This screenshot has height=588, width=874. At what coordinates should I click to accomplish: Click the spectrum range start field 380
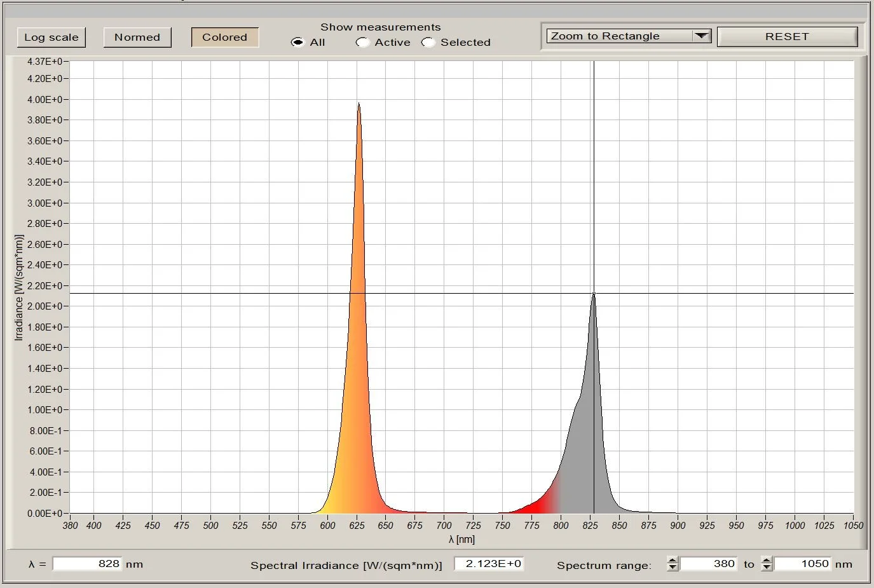(709, 564)
